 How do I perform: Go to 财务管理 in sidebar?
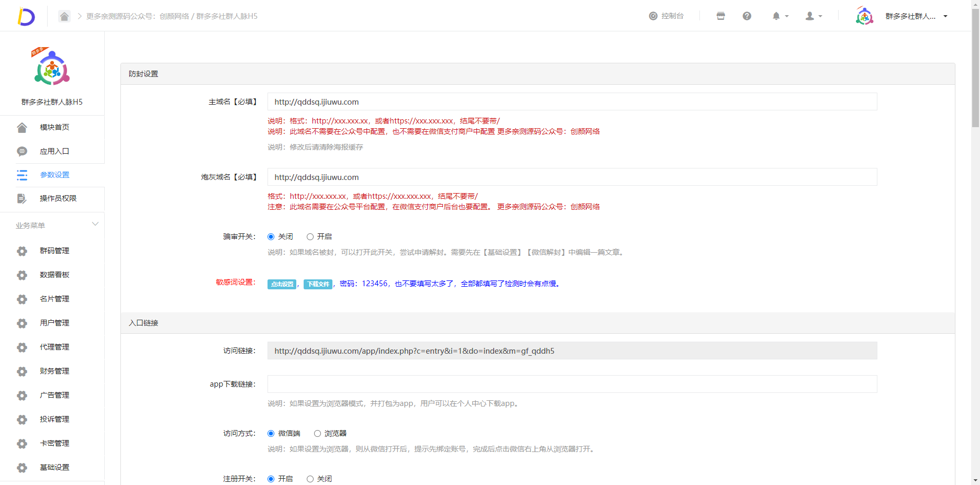tap(54, 371)
